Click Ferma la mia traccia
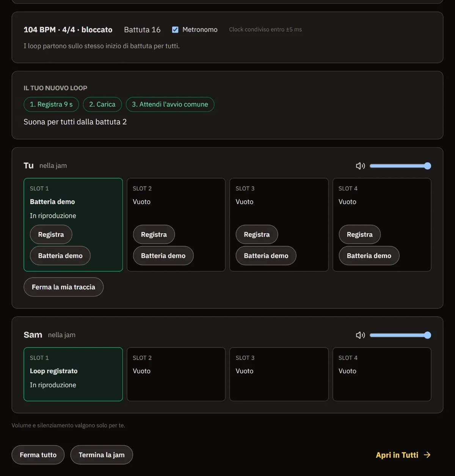Viewport: 455px width, 476px height. (x=63, y=287)
